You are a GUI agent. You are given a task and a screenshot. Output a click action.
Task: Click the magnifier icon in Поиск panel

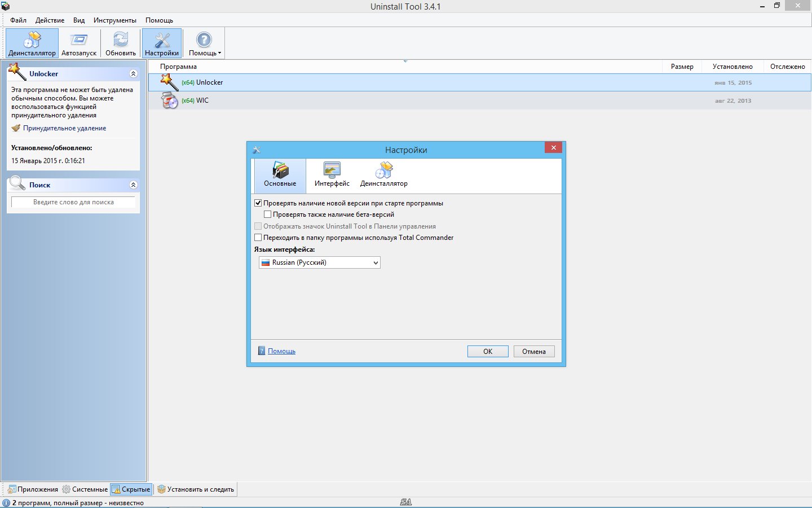click(17, 183)
